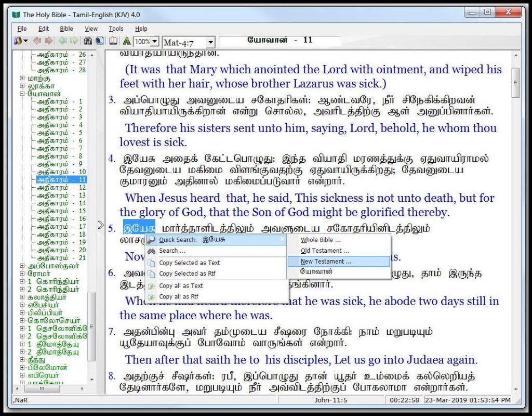Select the தீத்து book label
This screenshot has width=532, height=416.
click(x=37, y=360)
